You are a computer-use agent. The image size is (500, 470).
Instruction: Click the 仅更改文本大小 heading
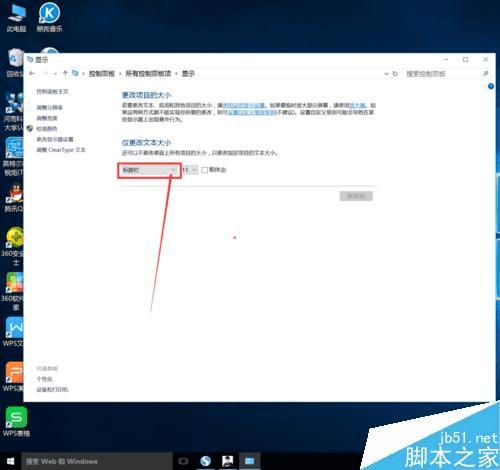pyautogui.click(x=146, y=143)
